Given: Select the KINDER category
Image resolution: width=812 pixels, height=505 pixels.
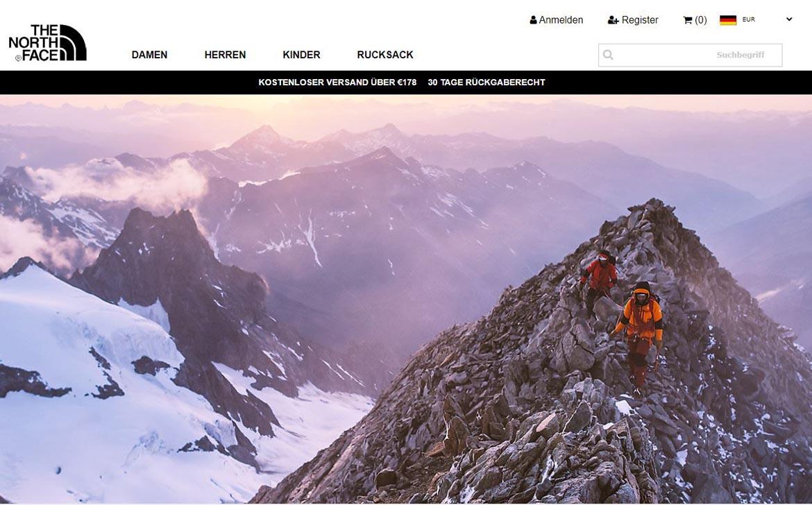Looking at the screenshot, I should click(x=301, y=55).
